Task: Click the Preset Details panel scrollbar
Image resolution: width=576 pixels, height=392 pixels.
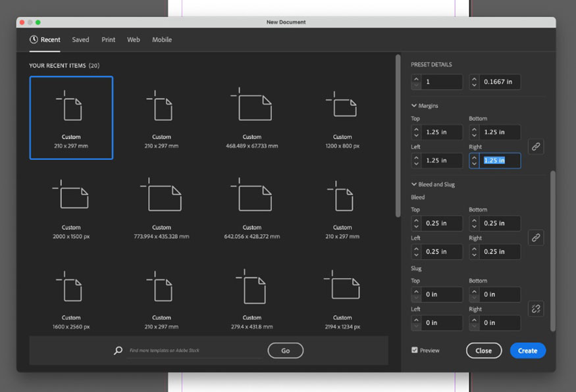Action: click(x=552, y=251)
